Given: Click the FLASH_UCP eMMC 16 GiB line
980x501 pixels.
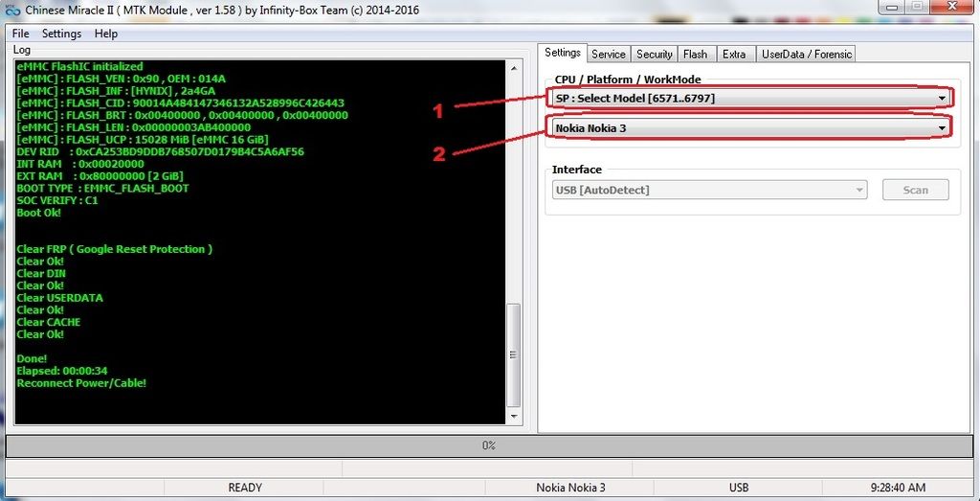Looking at the screenshot, I should (x=143, y=140).
